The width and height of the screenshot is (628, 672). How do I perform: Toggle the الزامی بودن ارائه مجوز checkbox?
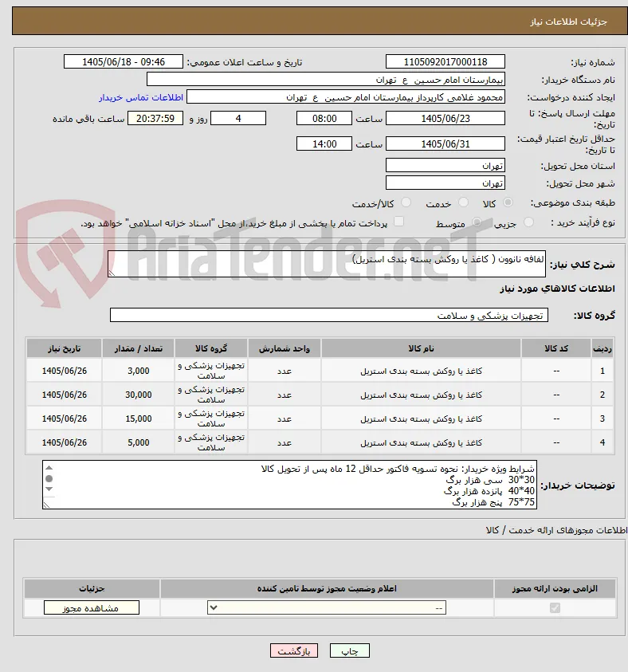tap(555, 607)
